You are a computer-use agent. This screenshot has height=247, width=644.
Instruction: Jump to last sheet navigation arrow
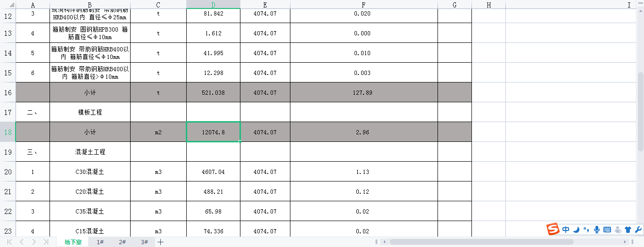click(46, 242)
